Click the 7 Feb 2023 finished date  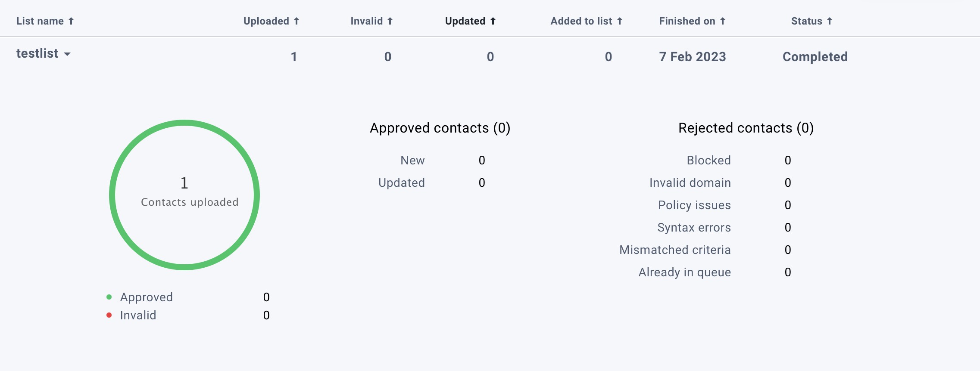click(692, 56)
